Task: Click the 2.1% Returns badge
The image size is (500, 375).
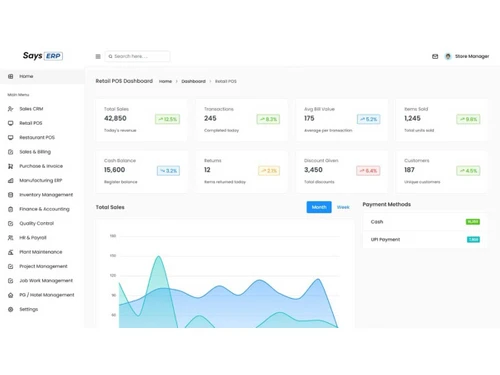Action: [269, 171]
